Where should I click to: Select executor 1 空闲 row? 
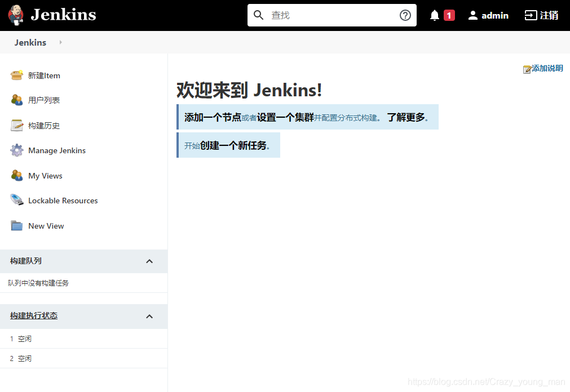point(83,338)
